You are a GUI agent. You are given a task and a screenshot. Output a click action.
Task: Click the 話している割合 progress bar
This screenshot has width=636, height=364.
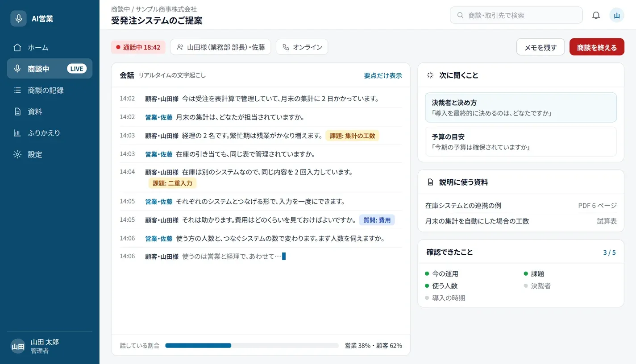[x=252, y=345]
